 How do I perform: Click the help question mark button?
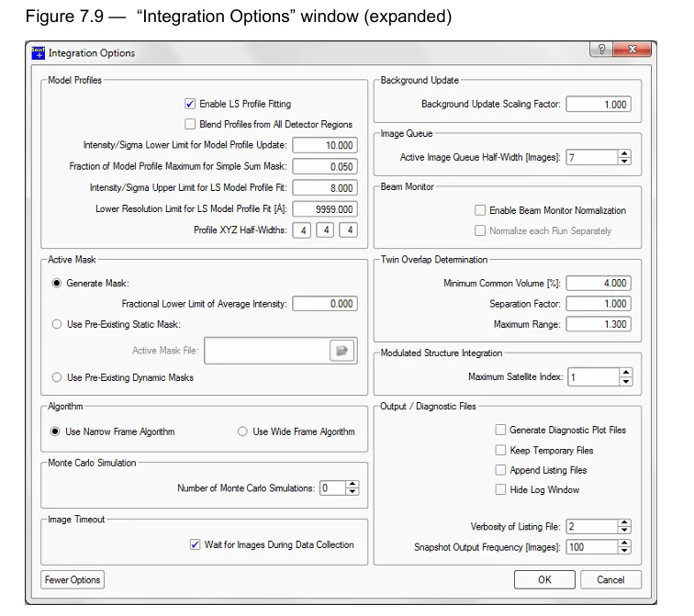click(601, 50)
